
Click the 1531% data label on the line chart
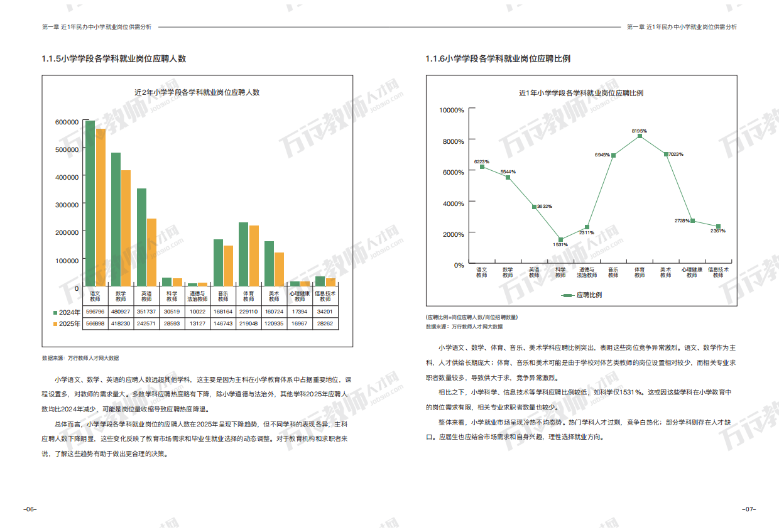560,244
